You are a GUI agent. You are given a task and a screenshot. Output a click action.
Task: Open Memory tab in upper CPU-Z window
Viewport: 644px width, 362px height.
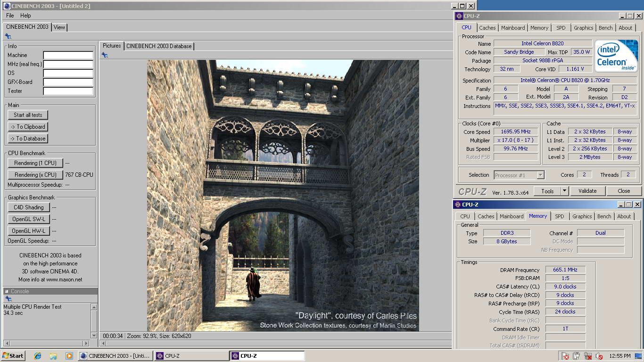539,28
